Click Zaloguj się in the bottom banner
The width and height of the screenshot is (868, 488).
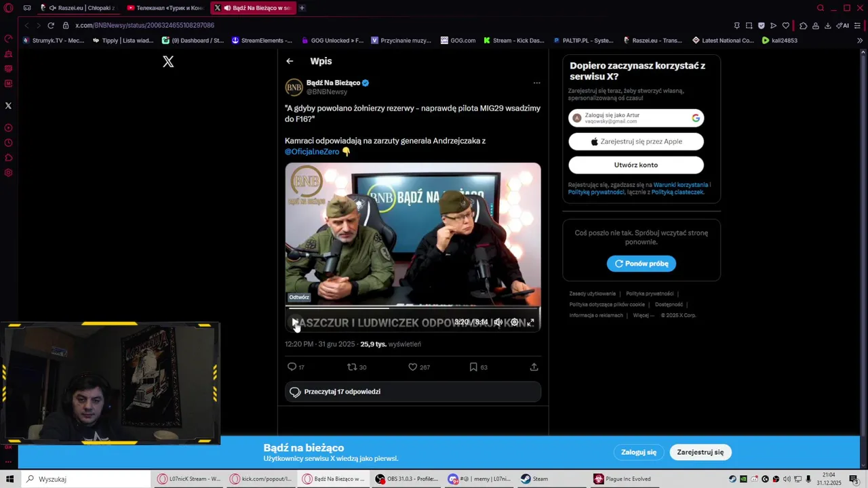tap(639, 452)
